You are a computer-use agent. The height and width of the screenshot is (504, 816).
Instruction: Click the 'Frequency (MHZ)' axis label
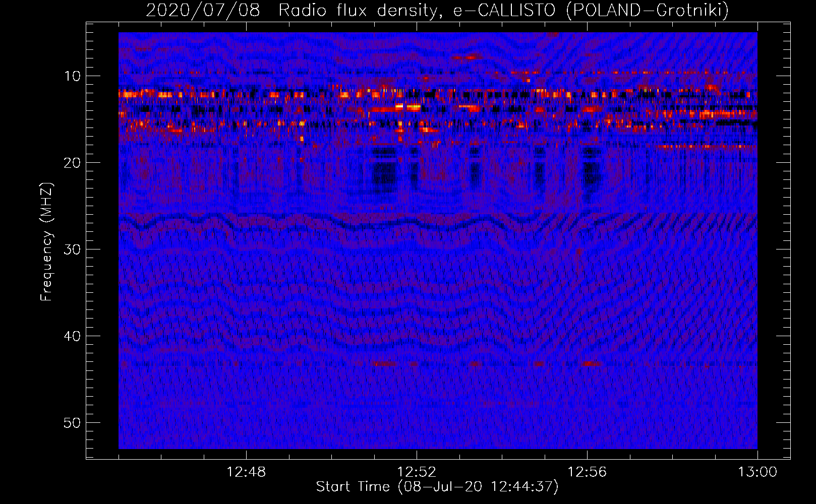46,242
